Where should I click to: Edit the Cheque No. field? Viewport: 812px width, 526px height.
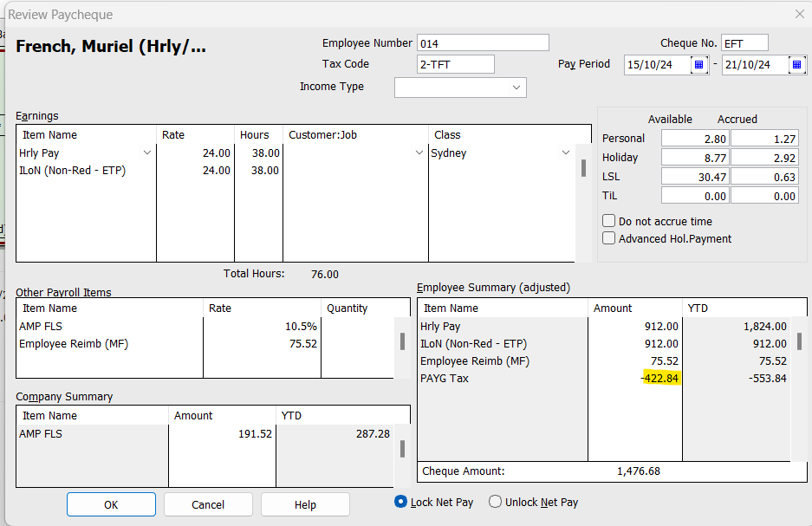pos(744,43)
